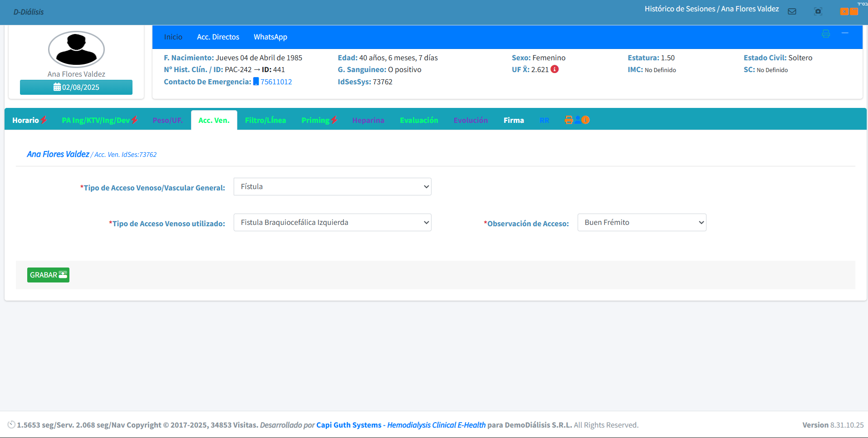Open the Observación de Acceso dropdown

[642, 223]
